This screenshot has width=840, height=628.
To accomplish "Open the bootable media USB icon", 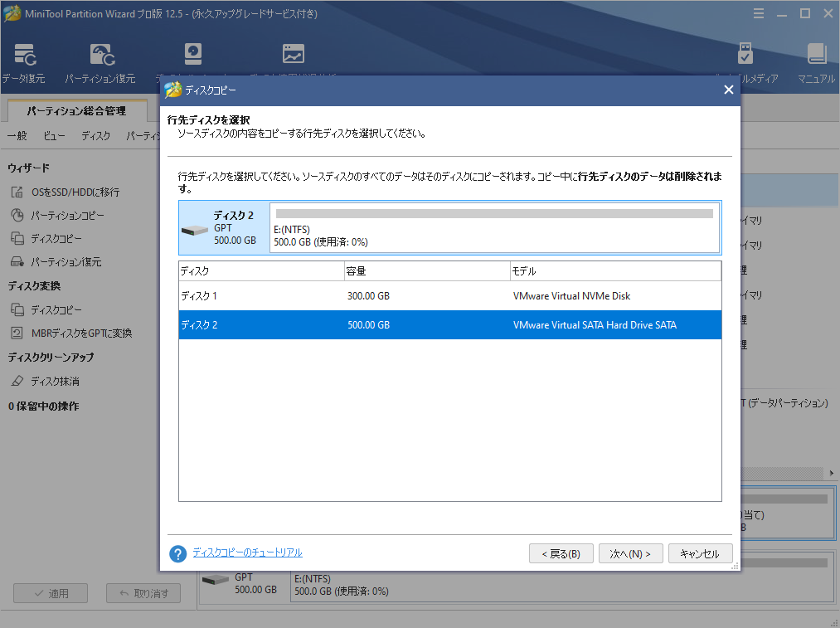I will tap(745, 54).
